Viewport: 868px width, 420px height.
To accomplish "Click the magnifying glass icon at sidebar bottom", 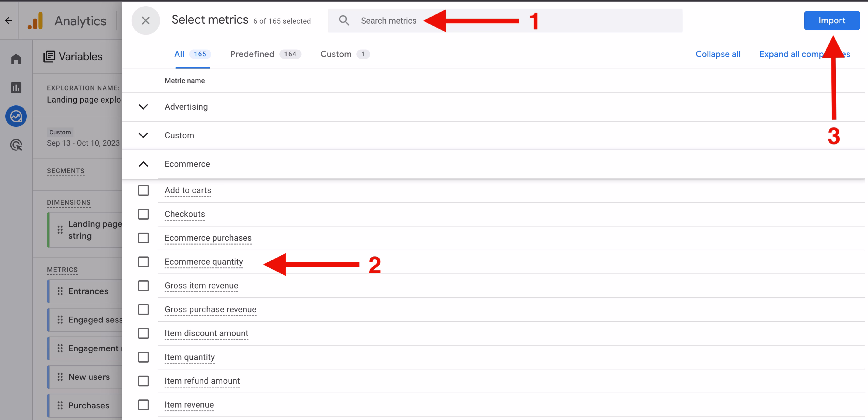I will point(16,145).
